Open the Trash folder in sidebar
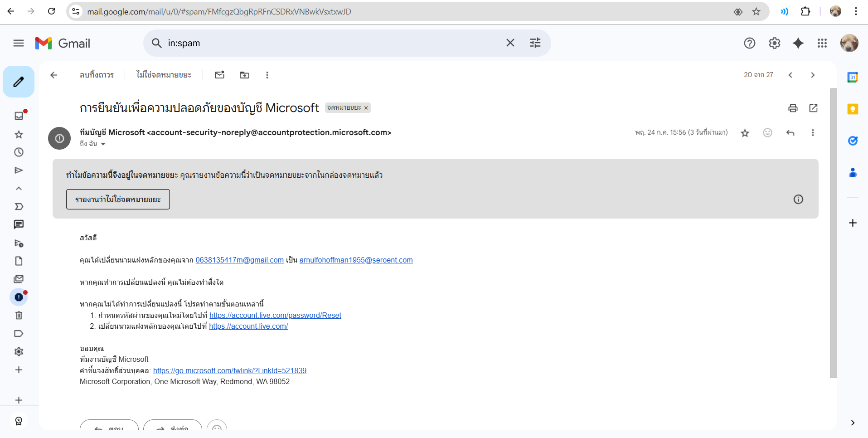This screenshot has width=868, height=438. tap(19, 316)
